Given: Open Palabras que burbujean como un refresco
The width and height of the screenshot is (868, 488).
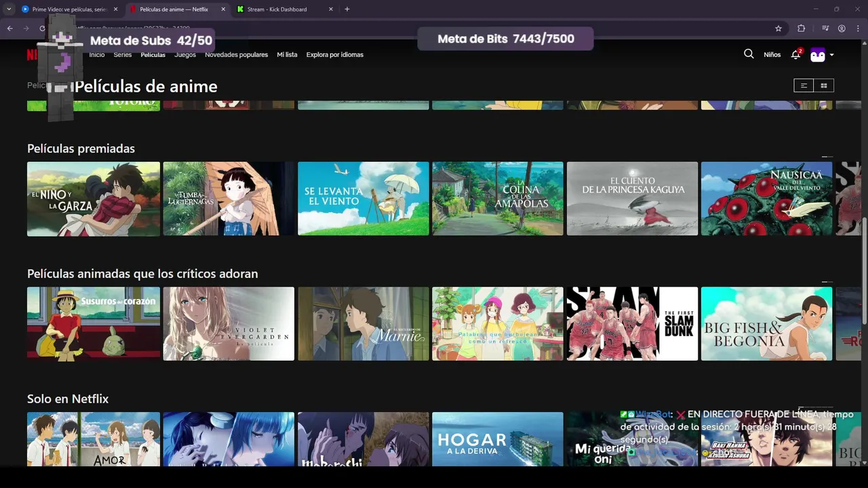Looking at the screenshot, I should (x=498, y=324).
